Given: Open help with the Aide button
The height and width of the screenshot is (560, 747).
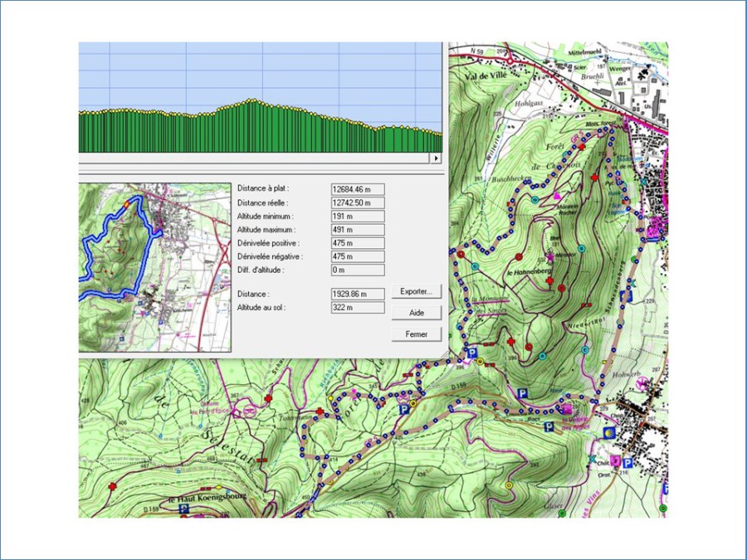Looking at the screenshot, I should (x=416, y=313).
